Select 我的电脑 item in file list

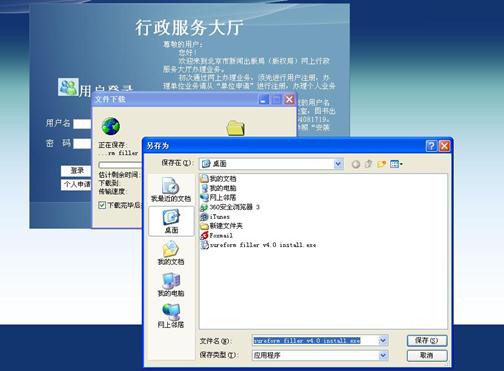pos(218,188)
